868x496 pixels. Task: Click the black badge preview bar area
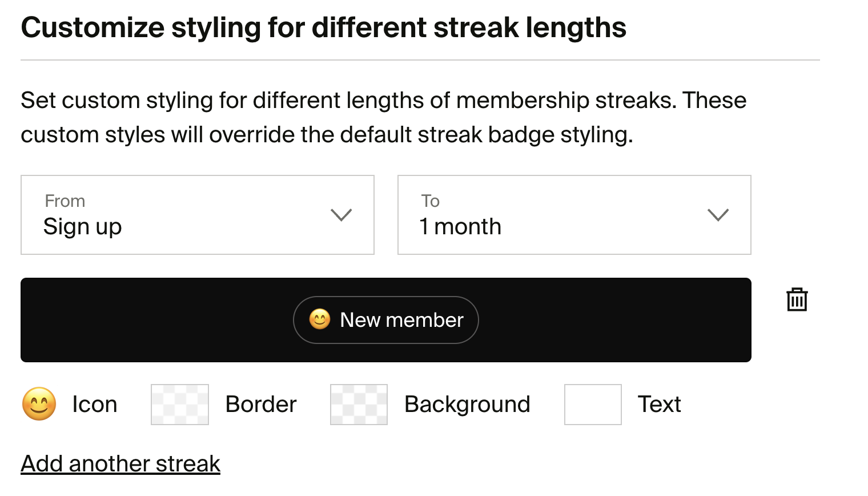(386, 320)
